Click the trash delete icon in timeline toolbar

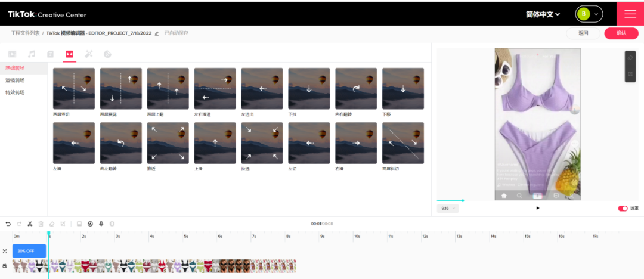pos(41,224)
